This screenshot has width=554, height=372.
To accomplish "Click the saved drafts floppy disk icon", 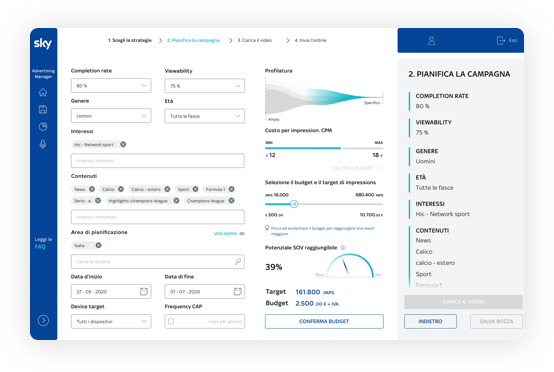I will click(x=43, y=110).
